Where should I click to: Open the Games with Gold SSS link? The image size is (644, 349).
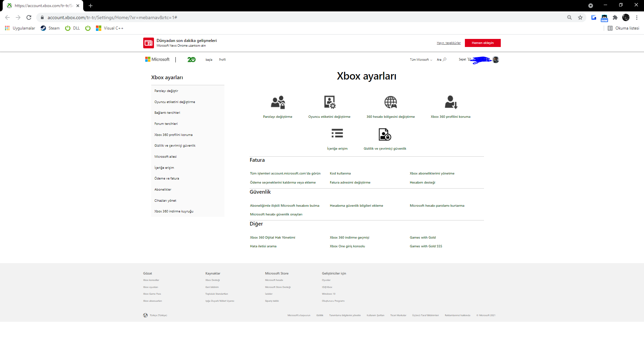click(426, 246)
